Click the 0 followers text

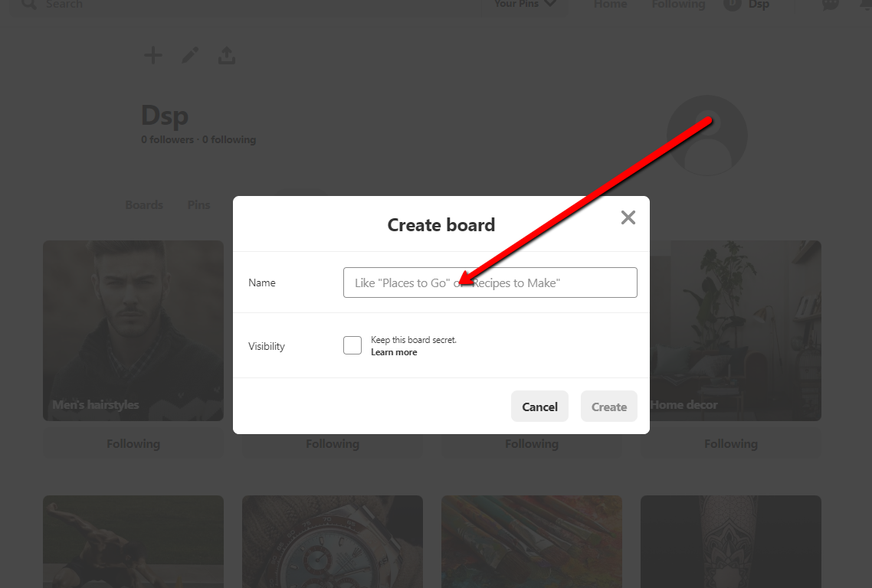pyautogui.click(x=167, y=139)
